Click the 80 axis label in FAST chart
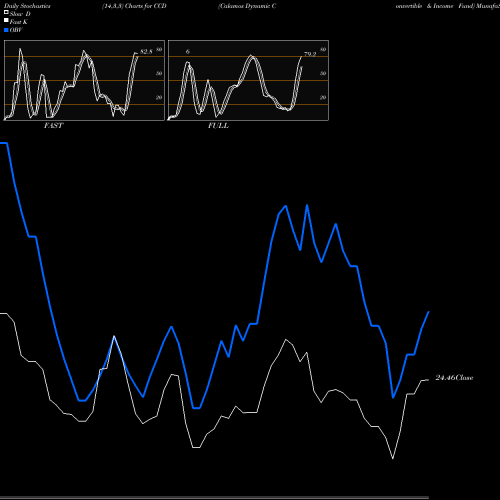The width and height of the screenshot is (500, 500). point(159,49)
